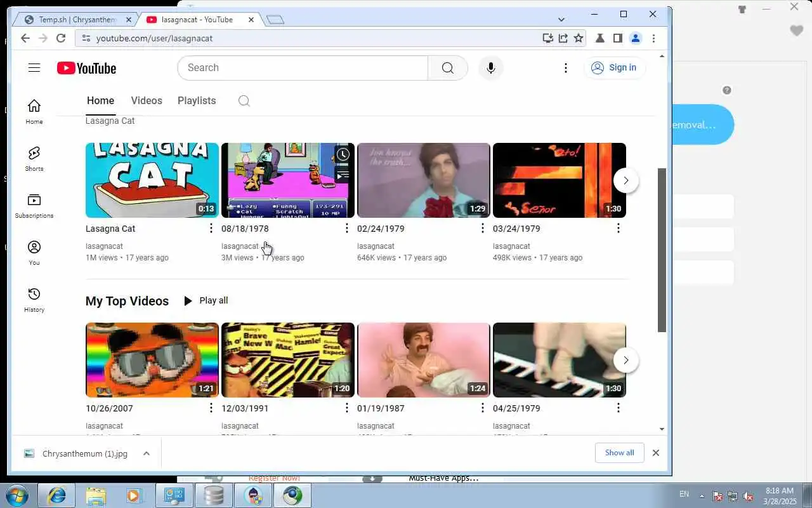
Task: Click the search magnifier button
Action: point(448,68)
